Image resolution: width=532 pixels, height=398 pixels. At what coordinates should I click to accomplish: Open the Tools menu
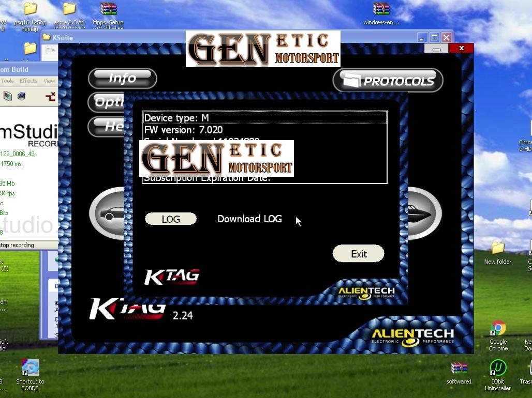click(7, 81)
